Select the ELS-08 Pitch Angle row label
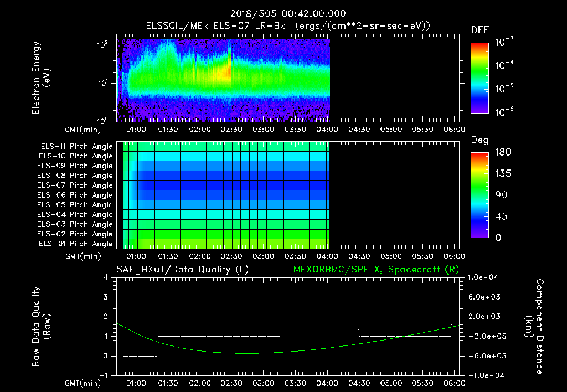Viewport: 567px width, 392px height. pos(75,176)
